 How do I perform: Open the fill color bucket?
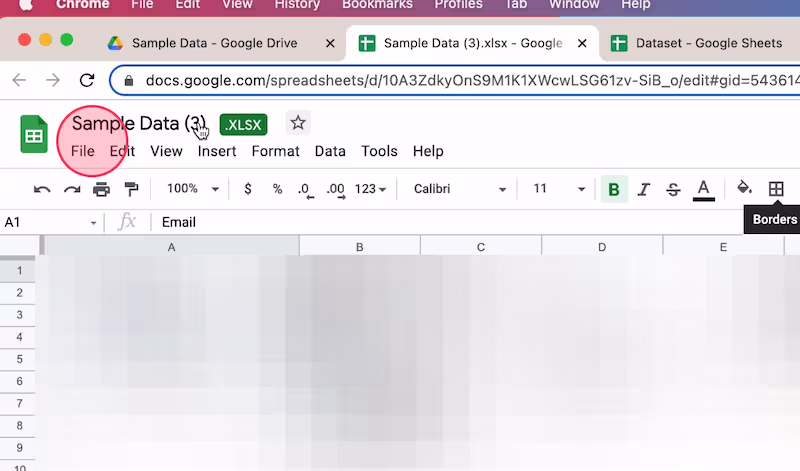744,188
